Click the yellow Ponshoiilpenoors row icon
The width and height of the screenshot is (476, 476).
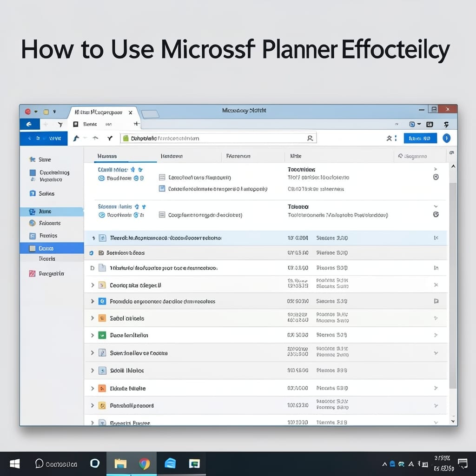point(102,405)
